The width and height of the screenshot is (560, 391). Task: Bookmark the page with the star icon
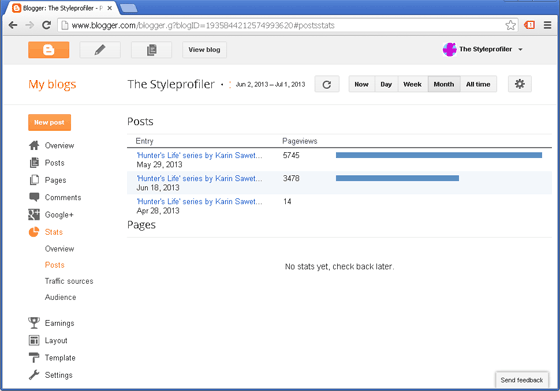coord(510,25)
